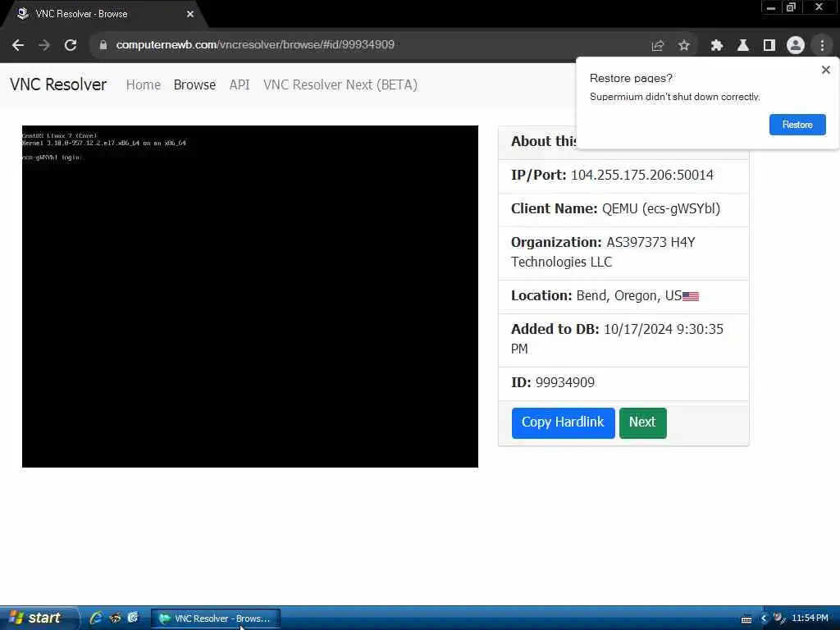The height and width of the screenshot is (630, 840).
Task: Click the Organization AS397373 H4Y text
Action: pos(603,252)
